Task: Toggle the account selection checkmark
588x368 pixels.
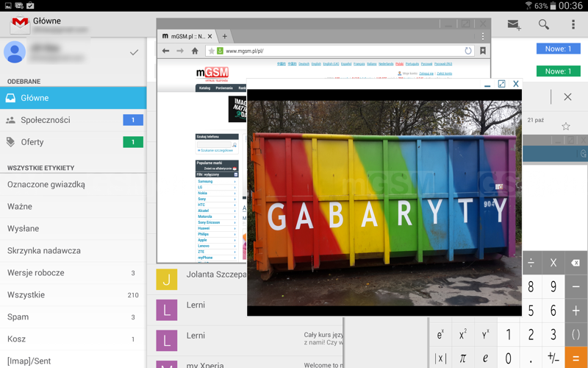Action: [x=134, y=52]
